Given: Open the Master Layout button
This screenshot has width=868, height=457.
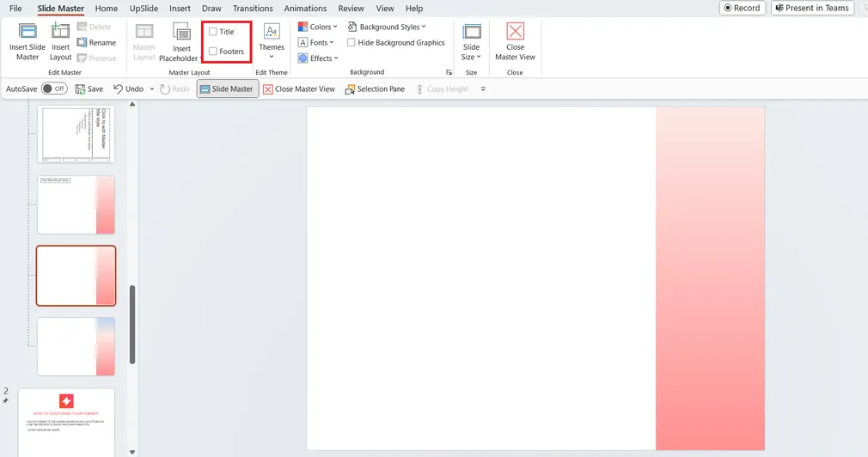Looking at the screenshot, I should click(144, 41).
